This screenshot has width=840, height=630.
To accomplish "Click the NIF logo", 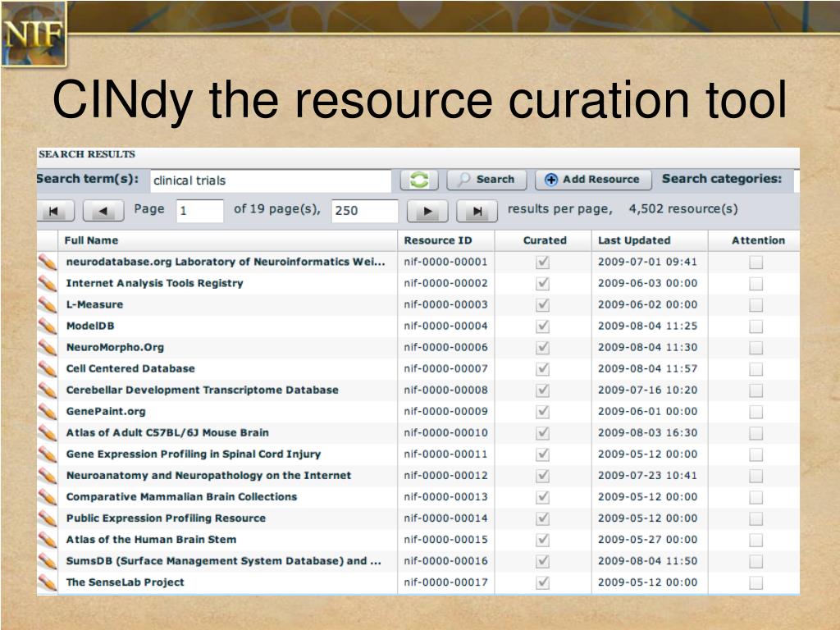I will (x=34, y=34).
